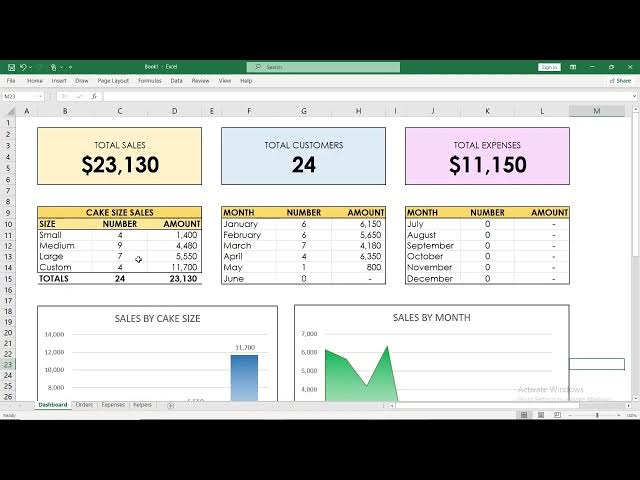Open the Expenses sheet tab
Screen dimensions: 640x480
113,405
